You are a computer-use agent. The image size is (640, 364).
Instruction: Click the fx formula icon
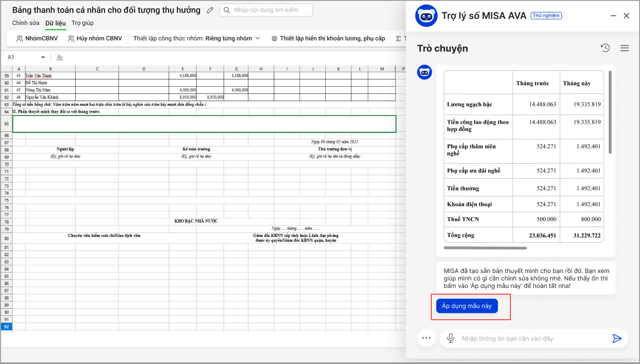(60, 57)
